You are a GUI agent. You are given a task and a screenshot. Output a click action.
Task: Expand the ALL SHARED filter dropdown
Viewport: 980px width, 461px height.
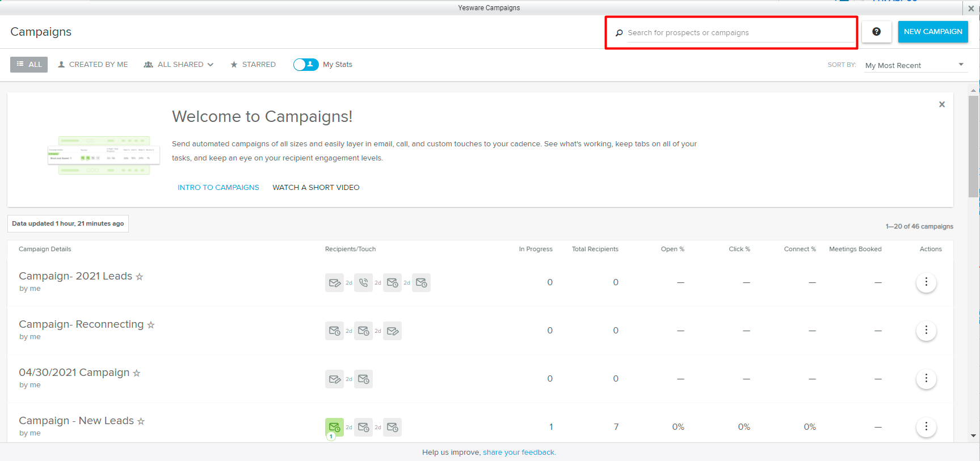pyautogui.click(x=179, y=65)
